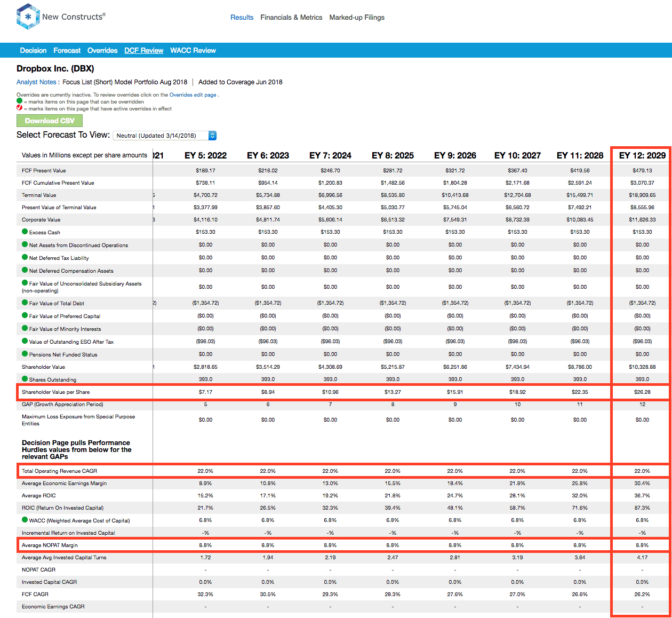Click the green overridable-items legend dot

tap(20, 101)
